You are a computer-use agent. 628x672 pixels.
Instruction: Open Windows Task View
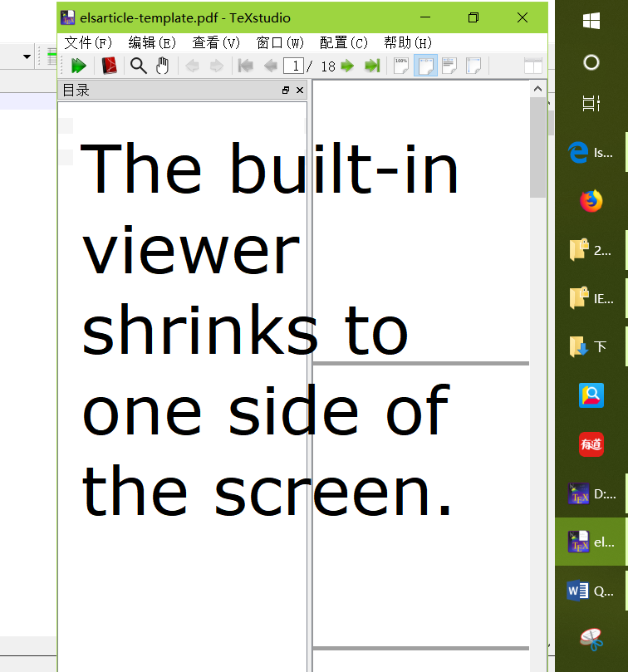(x=591, y=103)
